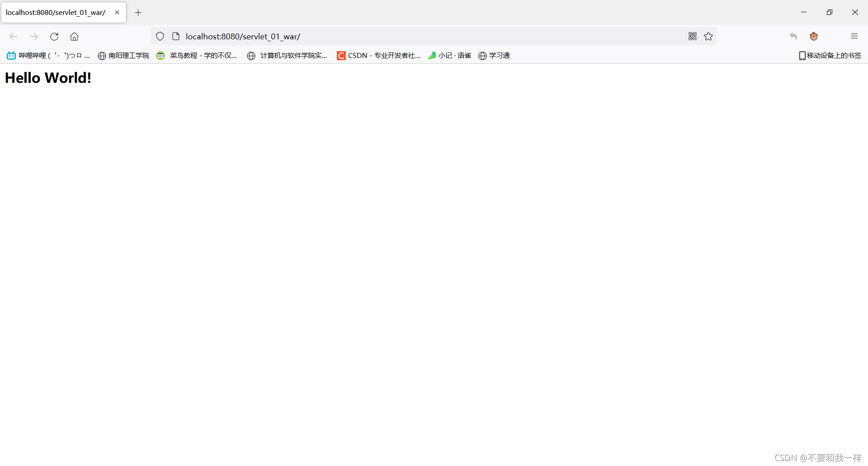
Task: Click the home icon
Action: [x=74, y=37]
